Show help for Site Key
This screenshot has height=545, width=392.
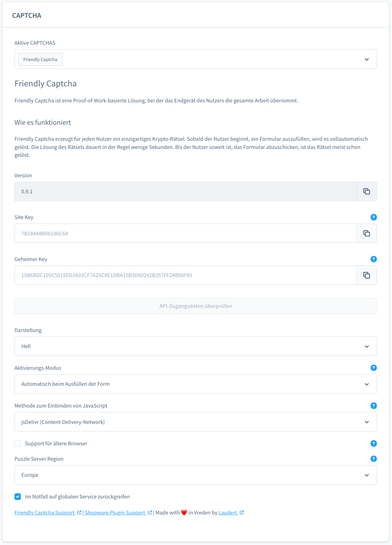(x=374, y=217)
